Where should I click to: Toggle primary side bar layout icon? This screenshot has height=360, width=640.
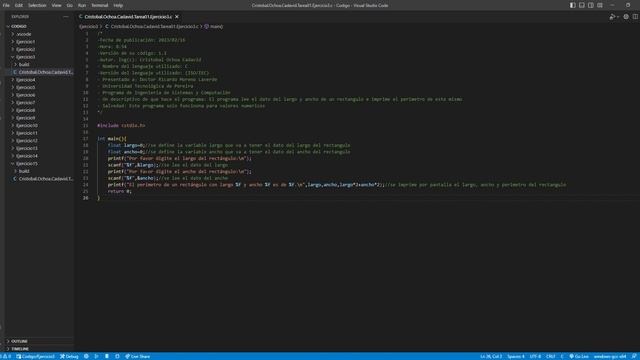pos(573,5)
